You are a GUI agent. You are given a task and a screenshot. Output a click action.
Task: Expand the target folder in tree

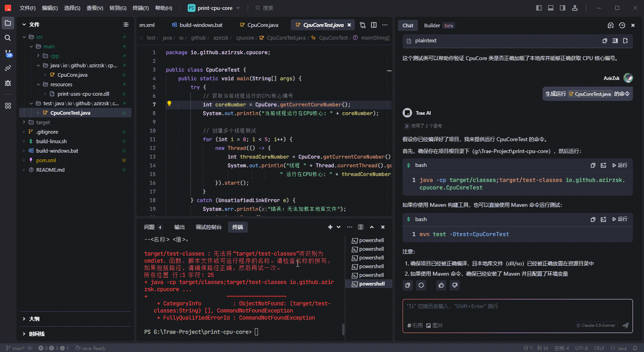(43, 122)
